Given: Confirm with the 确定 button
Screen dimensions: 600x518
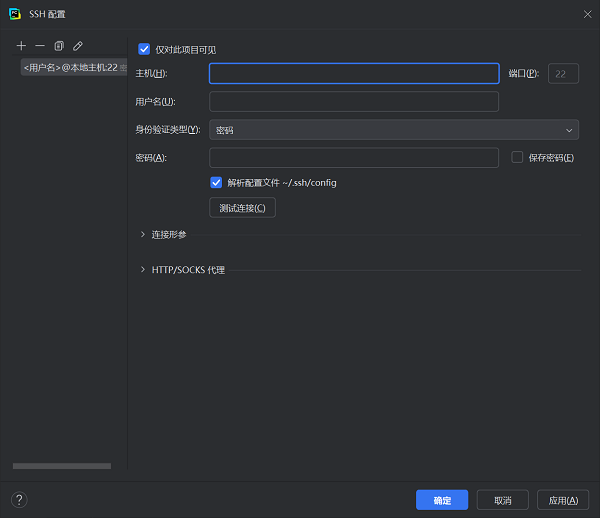Looking at the screenshot, I should point(442,500).
